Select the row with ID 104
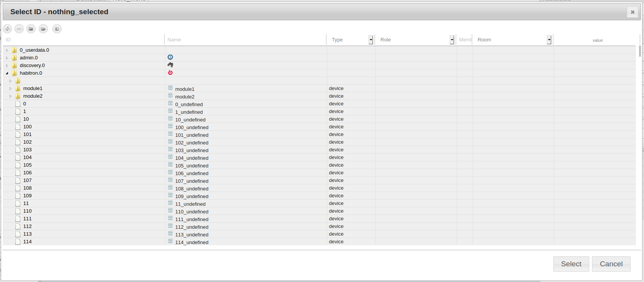 [319, 157]
